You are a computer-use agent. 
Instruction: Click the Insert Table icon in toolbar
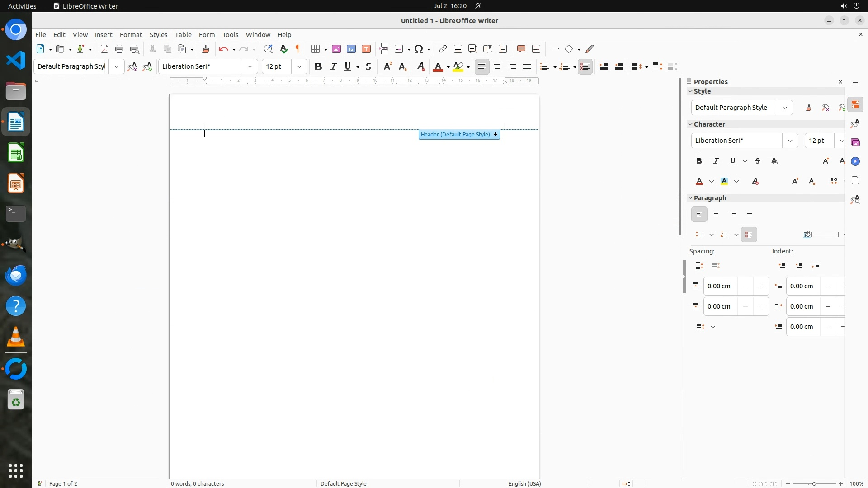coord(316,49)
